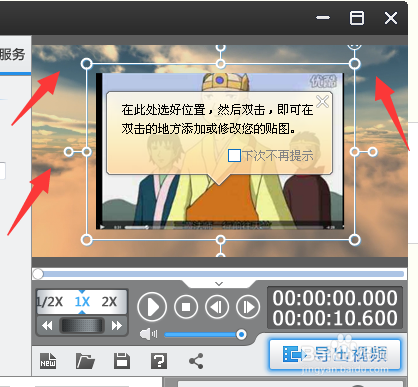Open a project using folder icon

coord(85,361)
